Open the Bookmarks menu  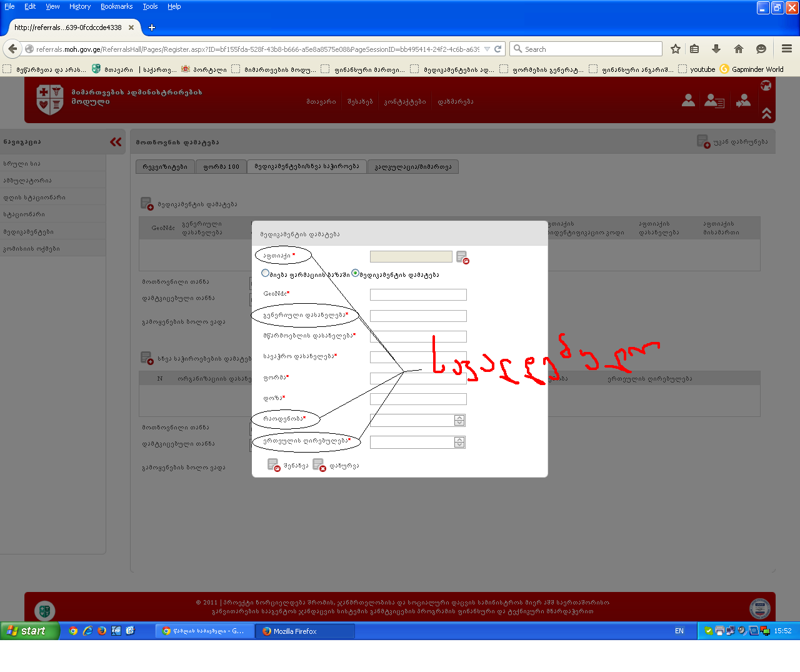tap(116, 6)
